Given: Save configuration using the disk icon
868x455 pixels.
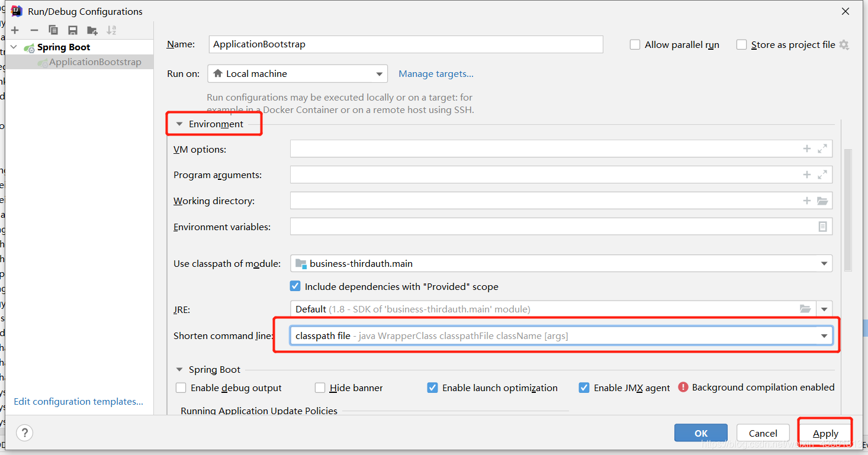Looking at the screenshot, I should 73,30.
